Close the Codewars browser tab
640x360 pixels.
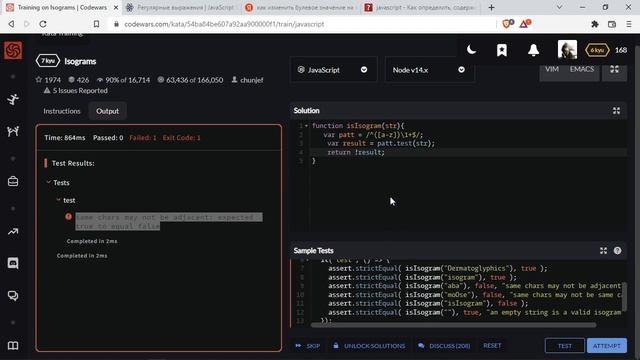coord(116,7)
